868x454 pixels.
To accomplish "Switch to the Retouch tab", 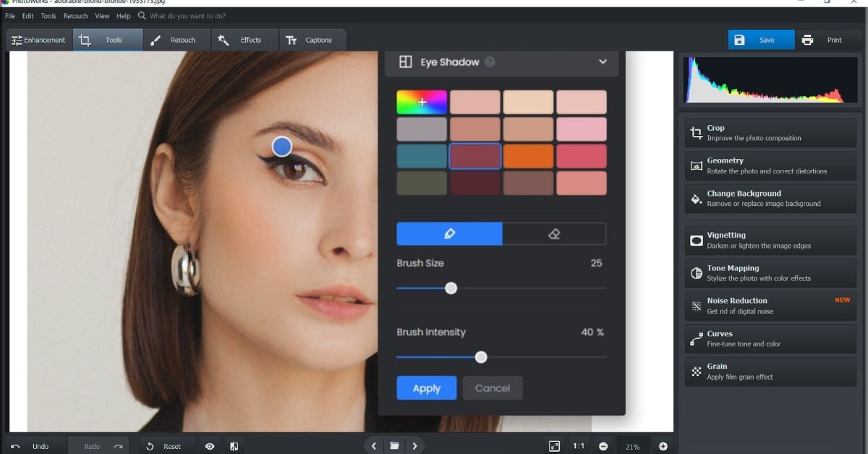I will [x=176, y=40].
